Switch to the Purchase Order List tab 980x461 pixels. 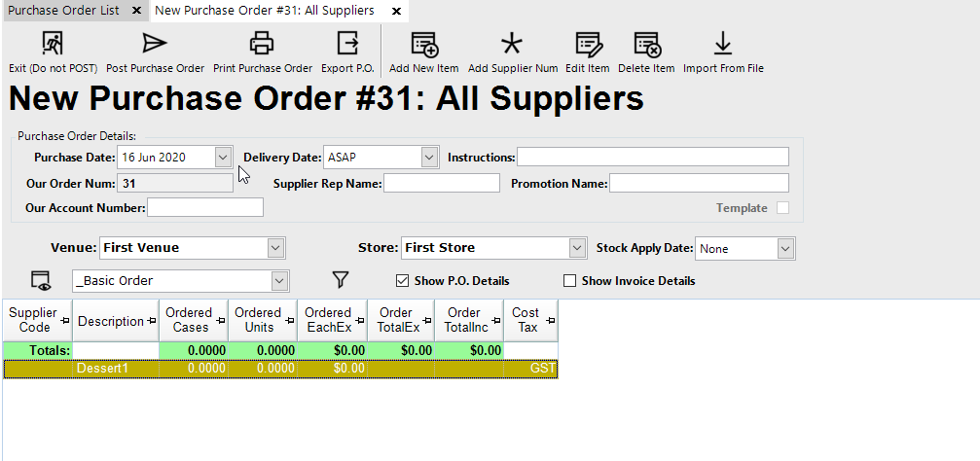[x=63, y=11]
